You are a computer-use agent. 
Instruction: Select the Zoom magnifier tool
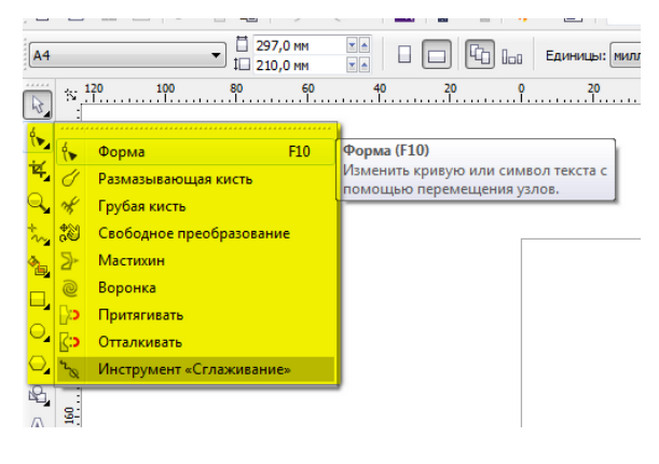tap(39, 203)
